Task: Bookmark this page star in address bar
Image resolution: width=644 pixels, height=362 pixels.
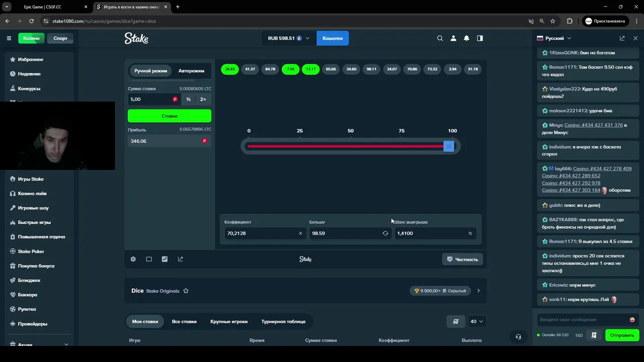Action: pyautogui.click(x=553, y=21)
